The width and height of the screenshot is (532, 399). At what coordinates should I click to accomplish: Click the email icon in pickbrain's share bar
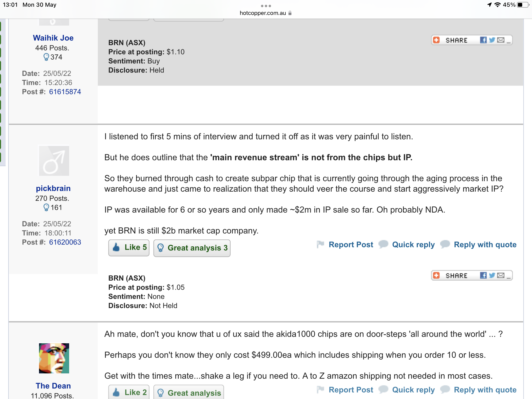[x=500, y=275]
